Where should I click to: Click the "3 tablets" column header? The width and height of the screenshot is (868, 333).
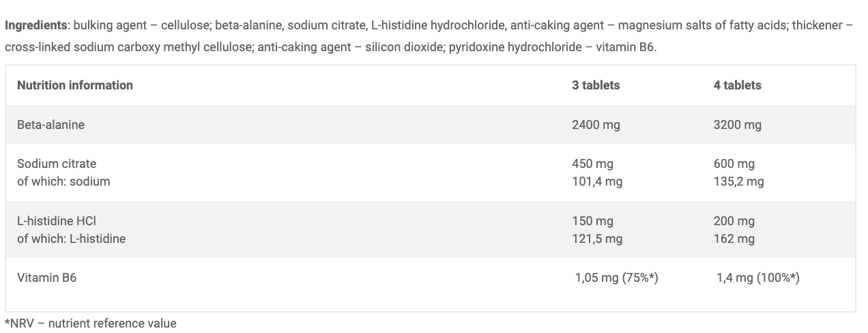[596, 85]
